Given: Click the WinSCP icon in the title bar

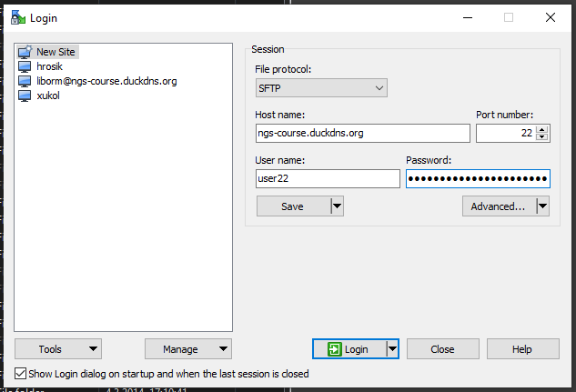Looking at the screenshot, I should tap(18, 17).
